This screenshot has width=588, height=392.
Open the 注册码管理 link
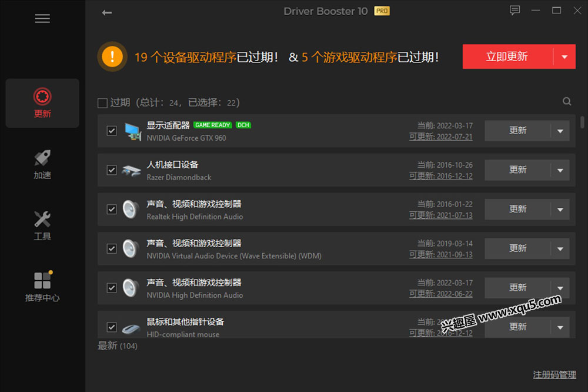point(554,375)
